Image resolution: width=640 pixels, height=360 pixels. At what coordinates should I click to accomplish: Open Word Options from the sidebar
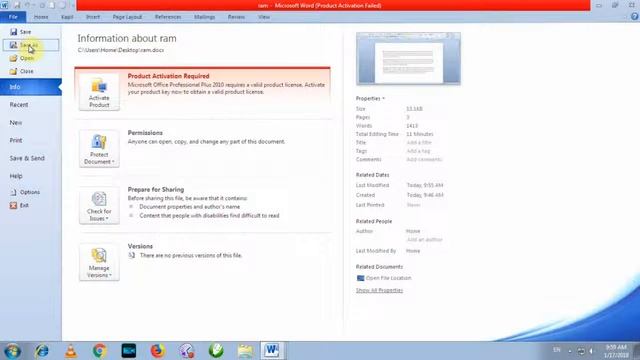pos(29,192)
